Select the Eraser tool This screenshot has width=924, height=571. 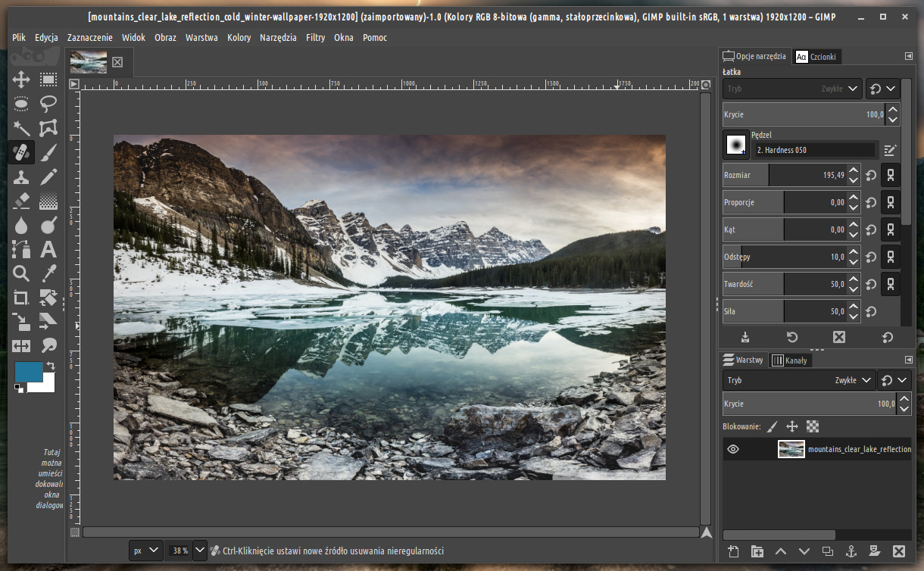click(x=21, y=201)
